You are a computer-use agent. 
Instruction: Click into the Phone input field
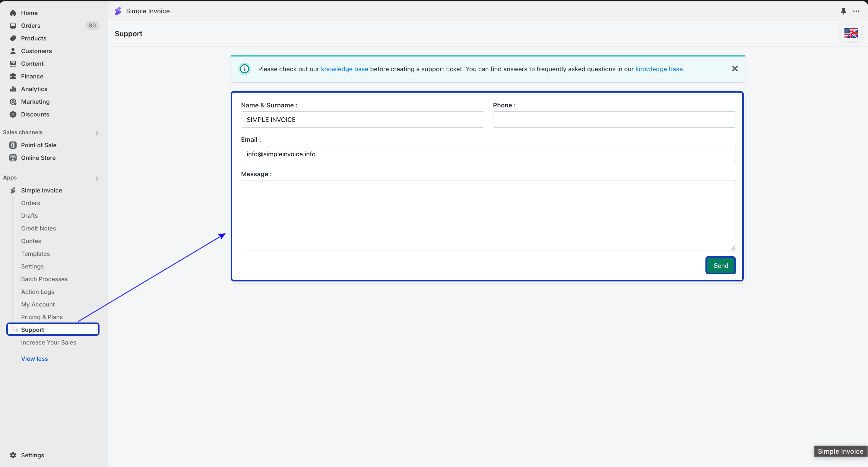614,119
